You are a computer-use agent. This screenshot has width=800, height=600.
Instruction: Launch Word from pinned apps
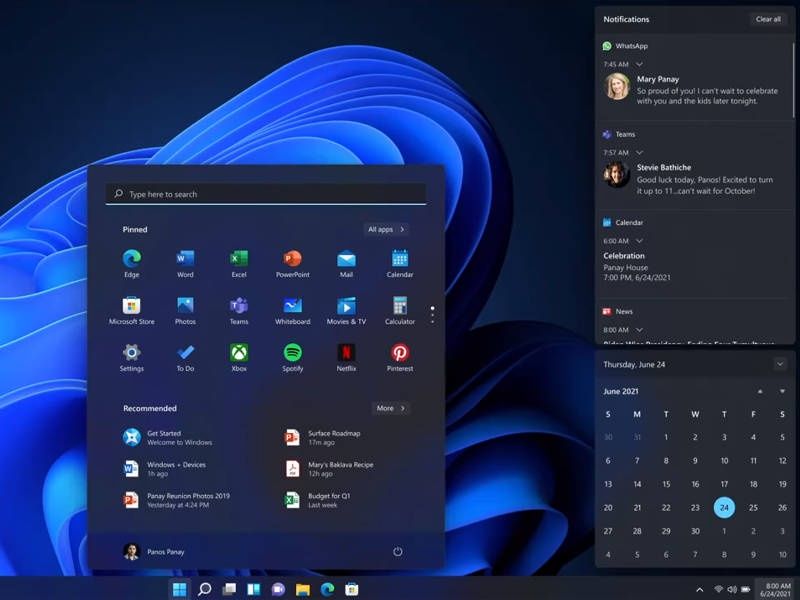(185, 263)
